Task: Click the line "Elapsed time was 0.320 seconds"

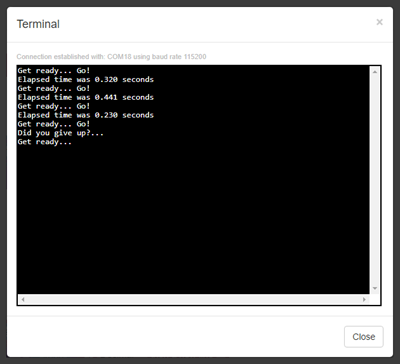Action: click(x=86, y=80)
